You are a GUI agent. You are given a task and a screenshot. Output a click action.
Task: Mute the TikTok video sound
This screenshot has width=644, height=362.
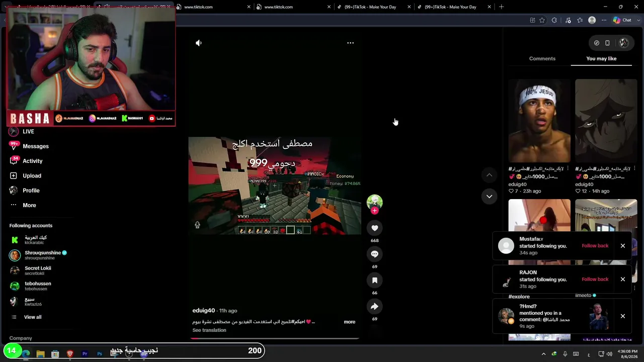click(x=198, y=43)
